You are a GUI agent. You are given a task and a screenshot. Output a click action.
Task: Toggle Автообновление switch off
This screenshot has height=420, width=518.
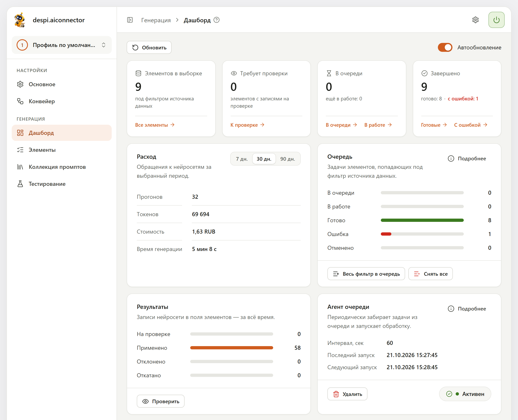[445, 47]
